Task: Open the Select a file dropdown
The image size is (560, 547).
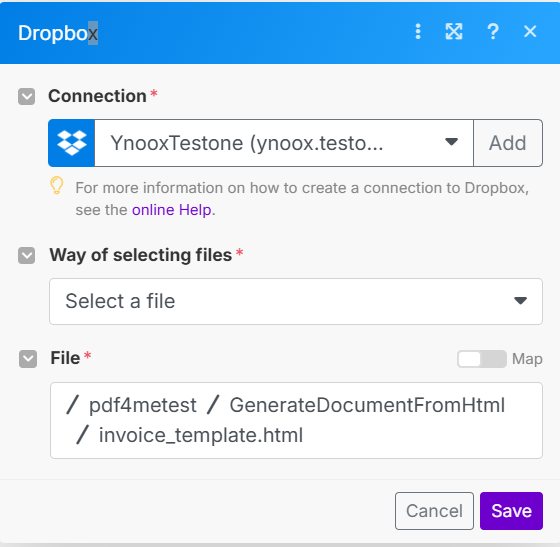Action: 296,301
